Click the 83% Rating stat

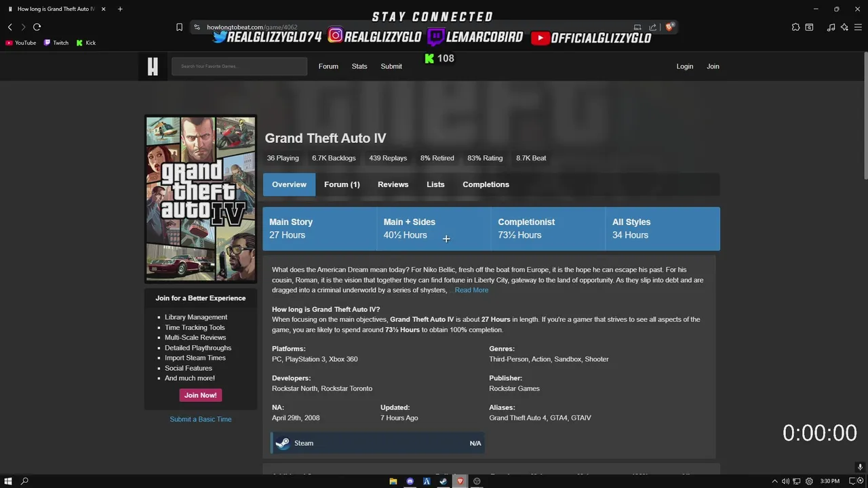485,158
